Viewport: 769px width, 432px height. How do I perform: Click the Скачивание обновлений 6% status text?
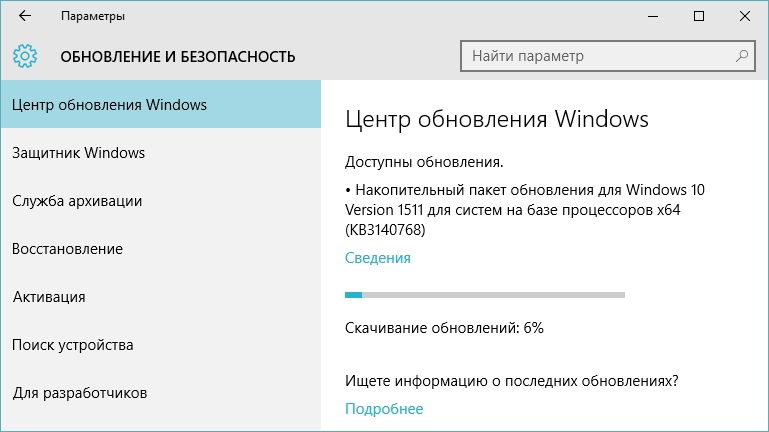pyautogui.click(x=444, y=328)
